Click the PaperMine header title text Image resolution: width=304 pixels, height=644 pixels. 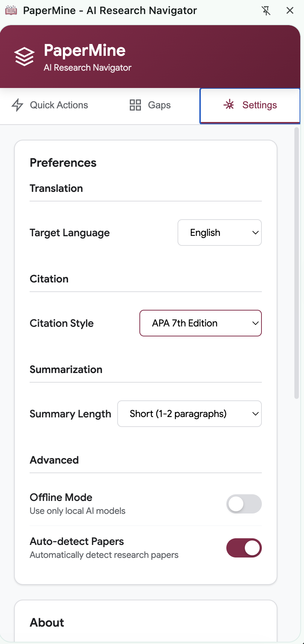point(85,51)
